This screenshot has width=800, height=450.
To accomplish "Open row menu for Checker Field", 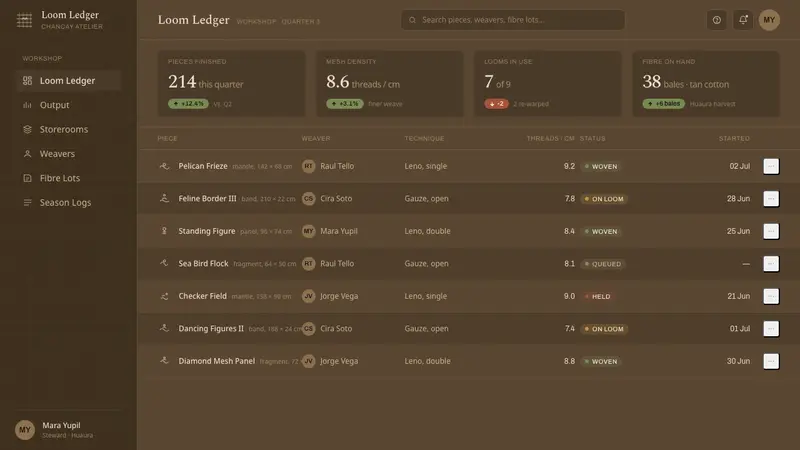I will (x=771, y=296).
